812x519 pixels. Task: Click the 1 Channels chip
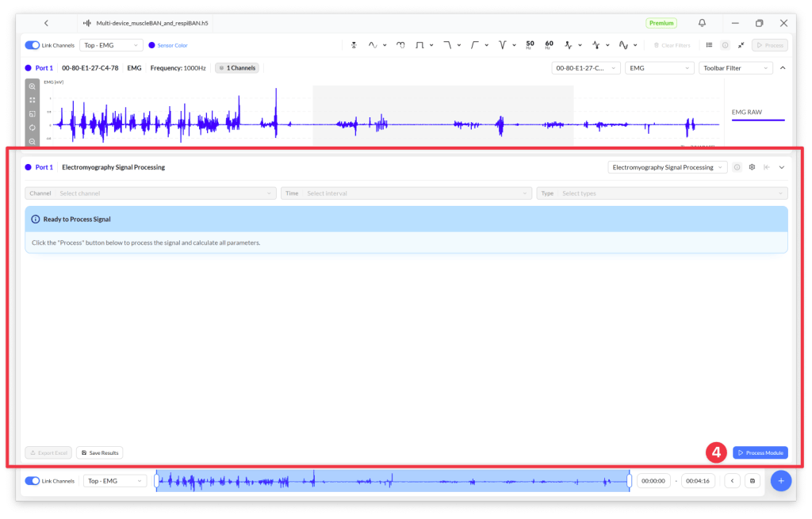tap(237, 68)
